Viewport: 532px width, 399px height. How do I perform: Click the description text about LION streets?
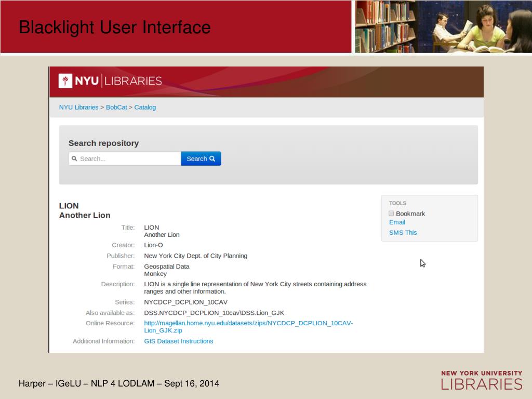(255, 288)
